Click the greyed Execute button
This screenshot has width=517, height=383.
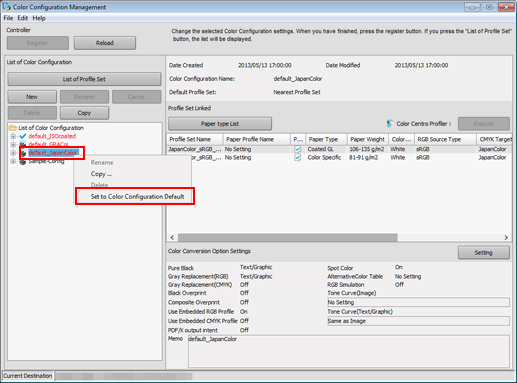coord(484,124)
